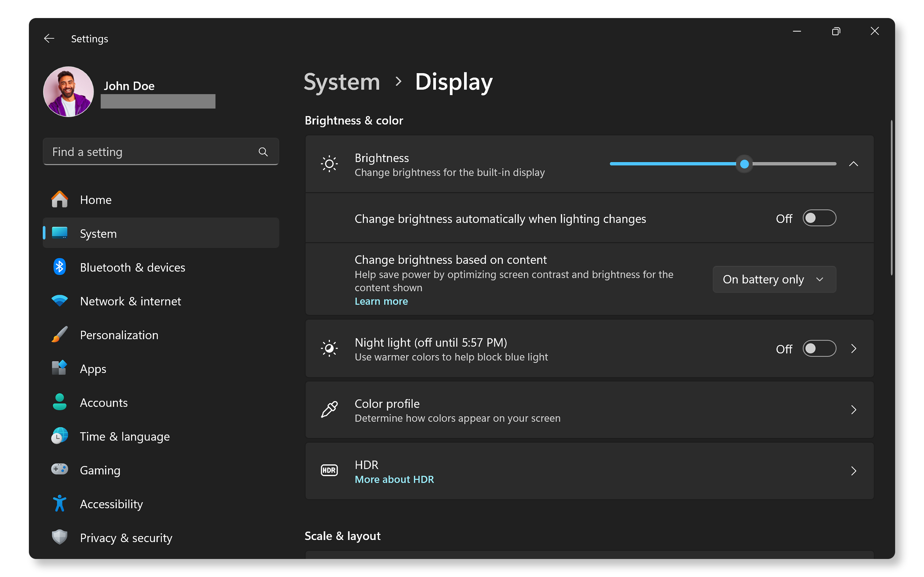The height and width of the screenshot is (577, 924).
Task: Select System in the breadcrumb
Action: coord(342,82)
